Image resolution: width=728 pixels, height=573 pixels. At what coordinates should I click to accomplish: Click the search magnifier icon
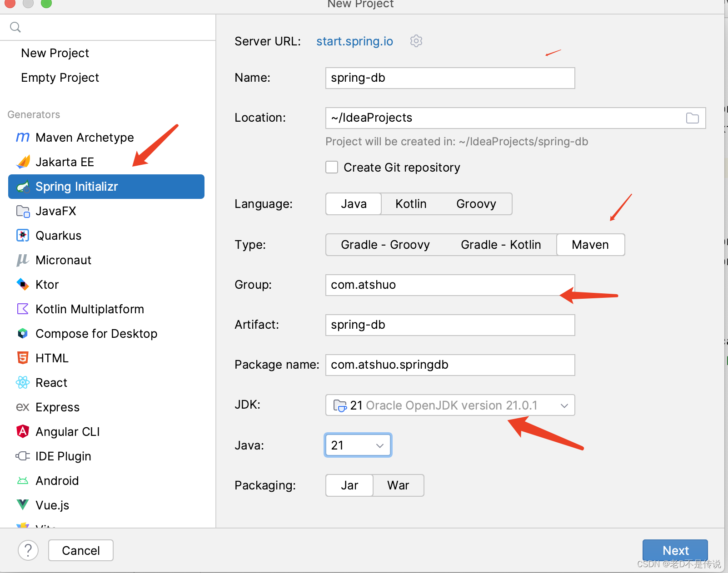(15, 27)
